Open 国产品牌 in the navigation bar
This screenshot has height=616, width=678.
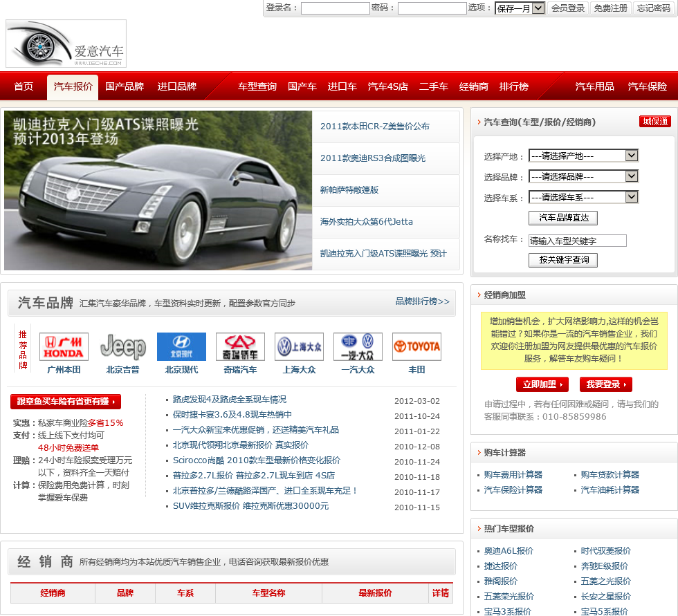pos(125,86)
